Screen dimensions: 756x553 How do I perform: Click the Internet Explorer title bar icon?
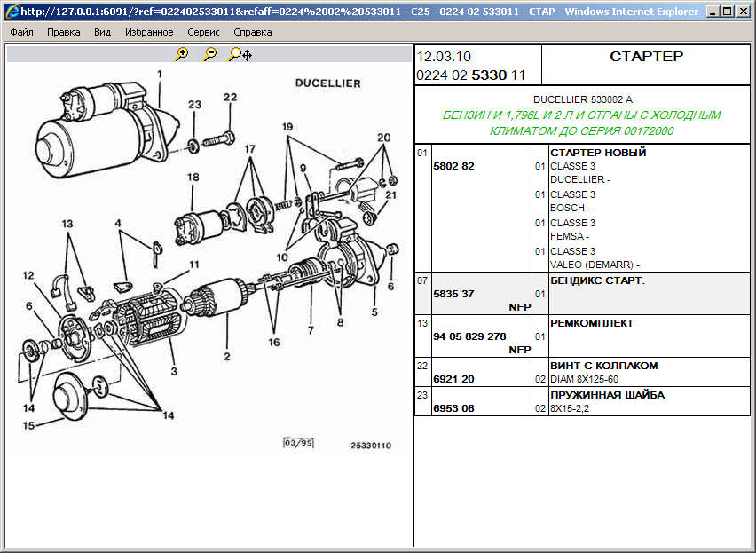click(x=12, y=11)
